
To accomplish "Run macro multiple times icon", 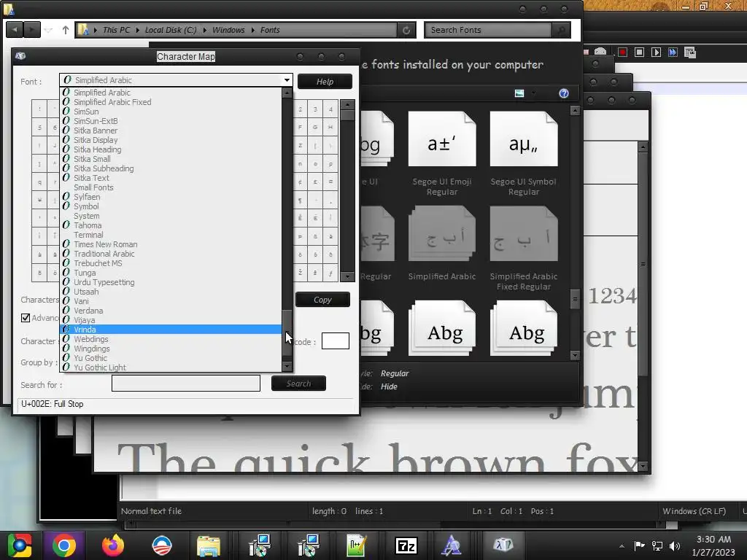I will point(673,52).
